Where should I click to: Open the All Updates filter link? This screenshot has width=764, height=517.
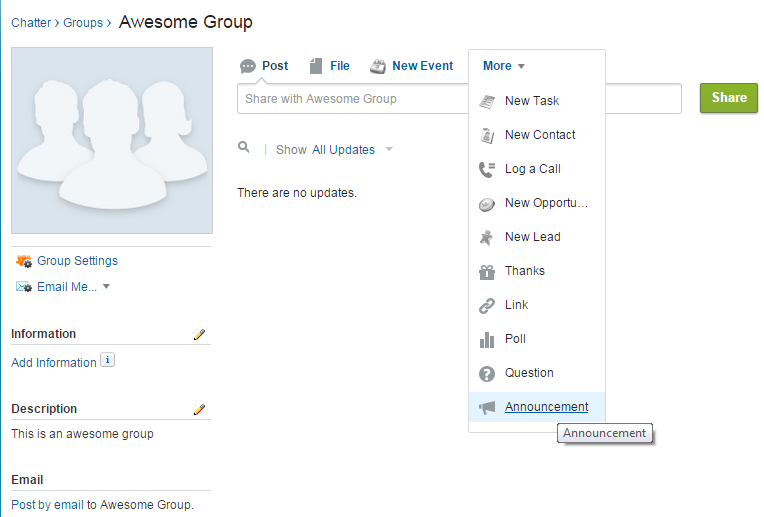coord(344,150)
